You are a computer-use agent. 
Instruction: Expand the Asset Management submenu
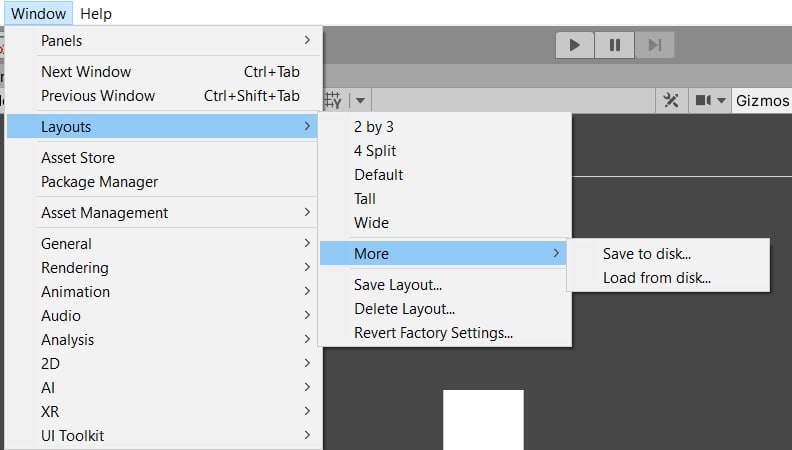tap(164, 213)
